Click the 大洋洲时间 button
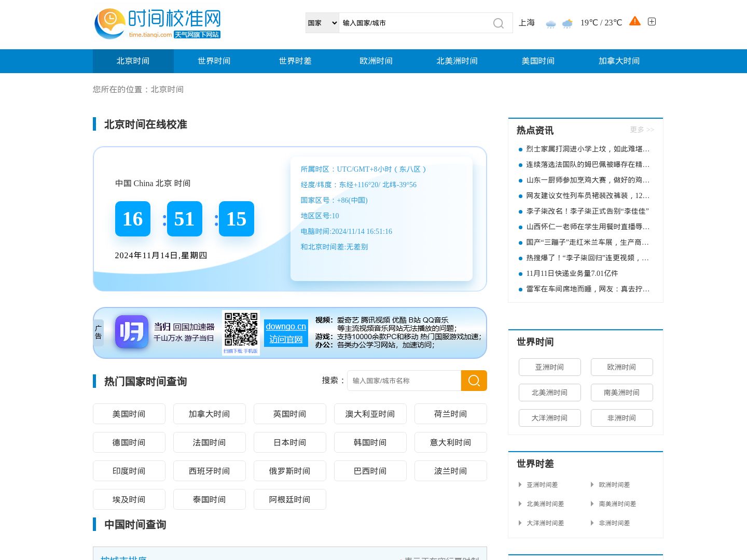The image size is (747, 560). [550, 418]
